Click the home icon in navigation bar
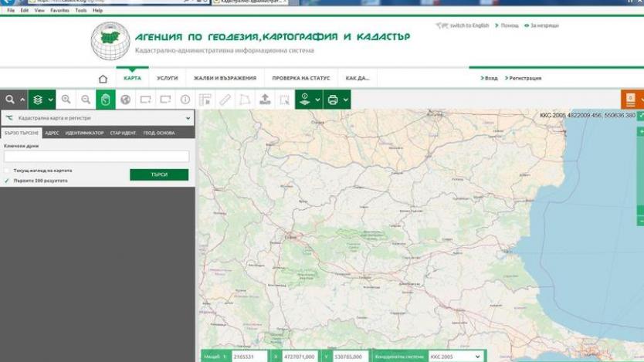This screenshot has width=644, height=362. pos(103,79)
